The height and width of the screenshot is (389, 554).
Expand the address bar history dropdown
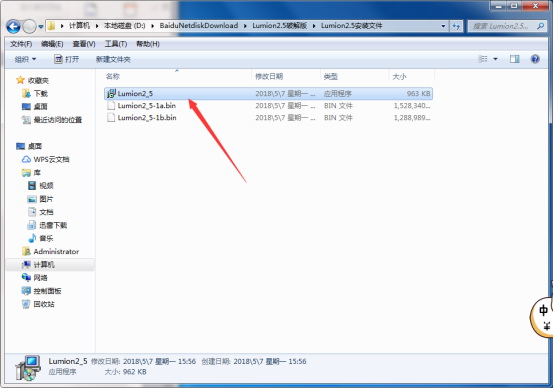pyautogui.click(x=443, y=26)
